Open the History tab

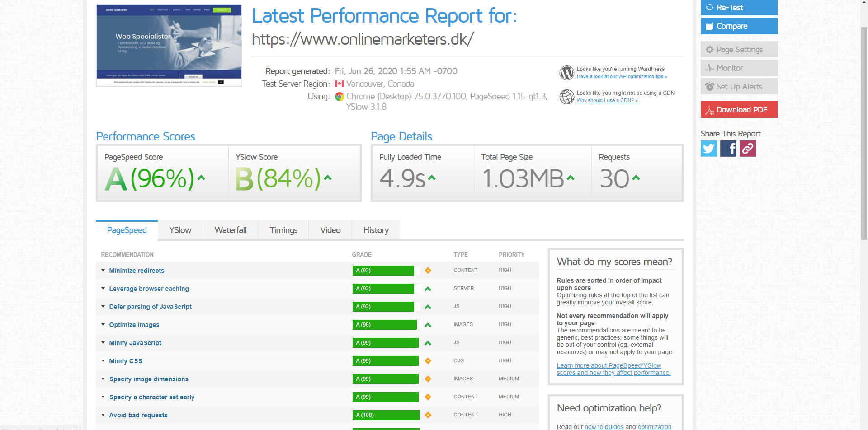point(376,230)
